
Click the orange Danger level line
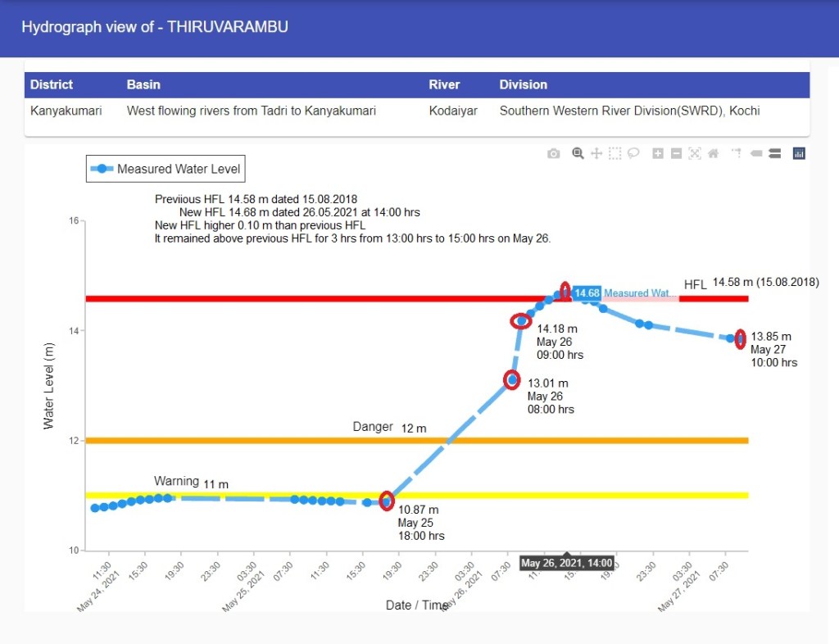click(246, 441)
